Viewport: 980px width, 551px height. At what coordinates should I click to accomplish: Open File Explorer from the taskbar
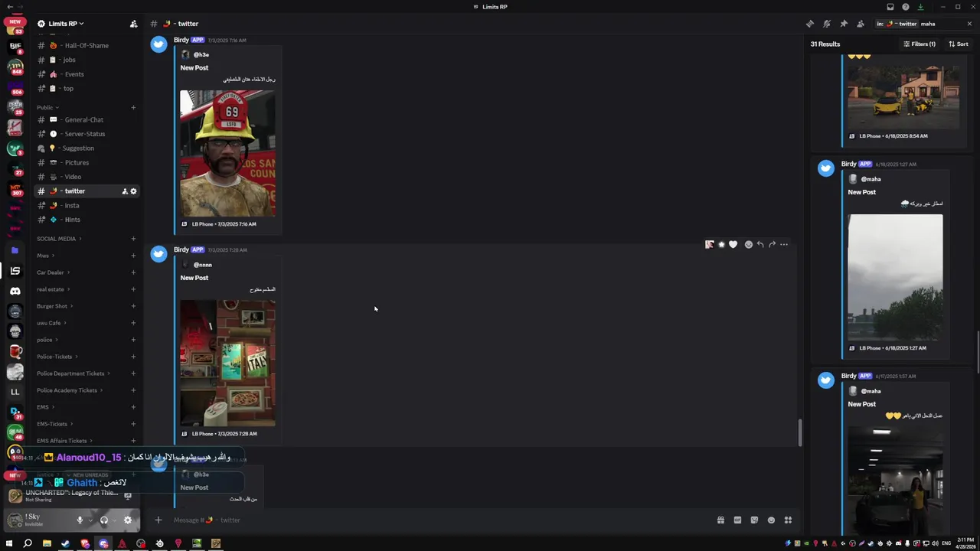(x=47, y=543)
